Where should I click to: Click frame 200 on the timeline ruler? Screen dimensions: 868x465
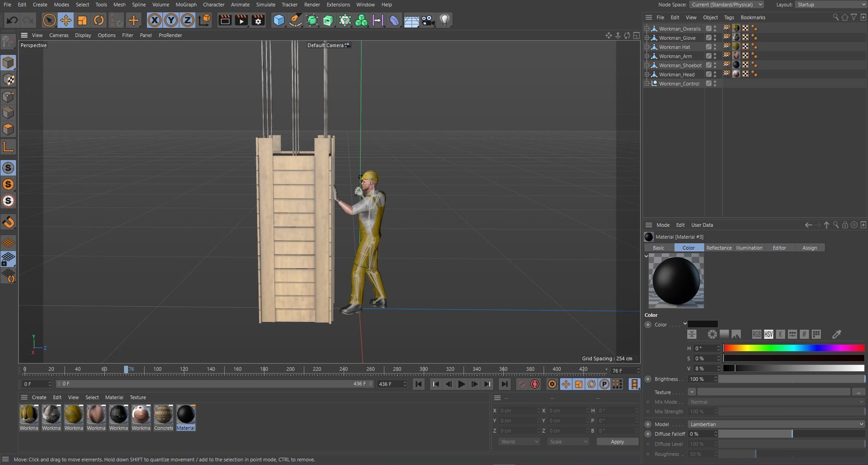[291, 369]
